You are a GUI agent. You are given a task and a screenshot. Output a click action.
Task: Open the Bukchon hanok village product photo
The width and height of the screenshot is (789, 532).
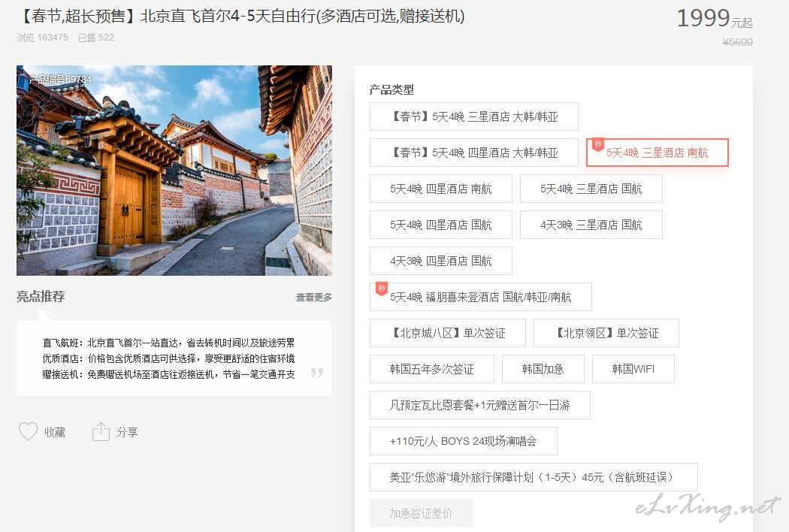(x=174, y=170)
